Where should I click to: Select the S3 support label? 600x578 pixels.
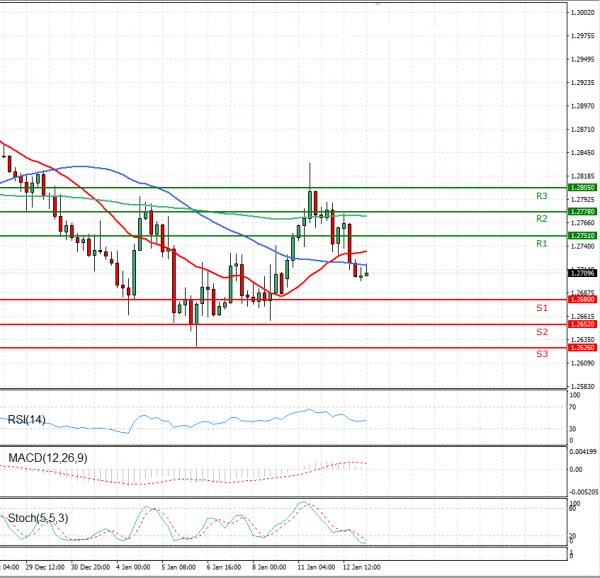(540, 354)
